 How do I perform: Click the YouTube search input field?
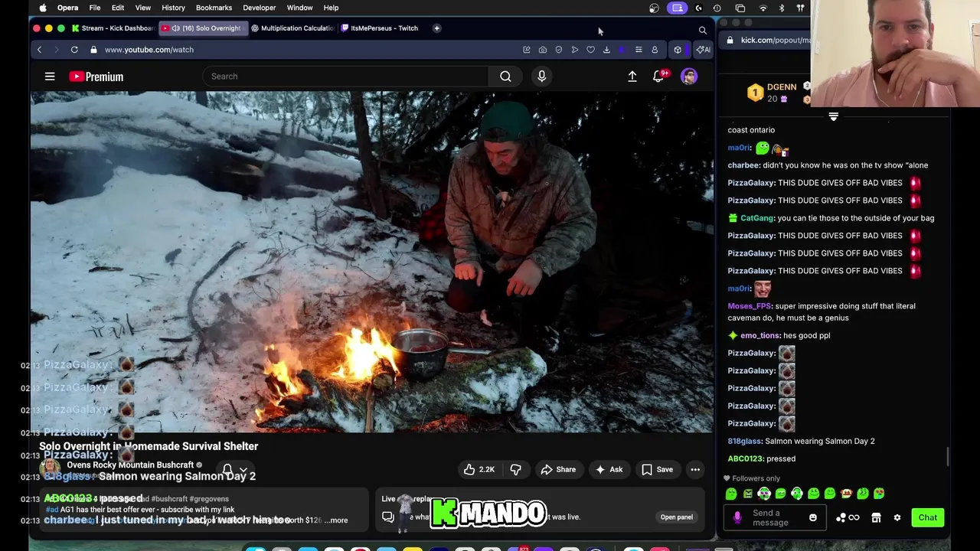[x=346, y=77]
